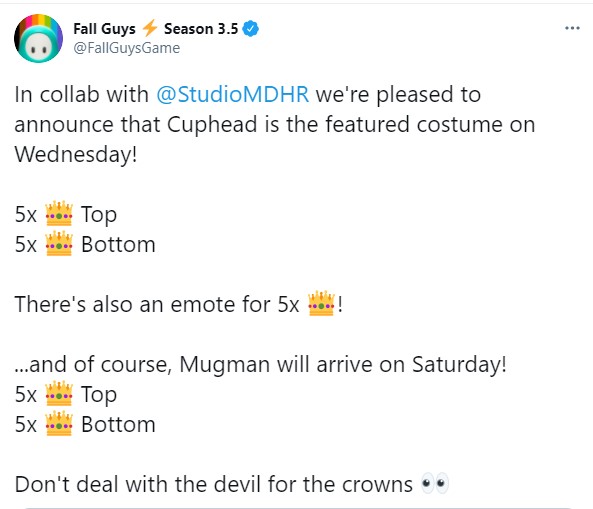Click the @FallGuysGame handle
593x509 pixels.
[127, 48]
